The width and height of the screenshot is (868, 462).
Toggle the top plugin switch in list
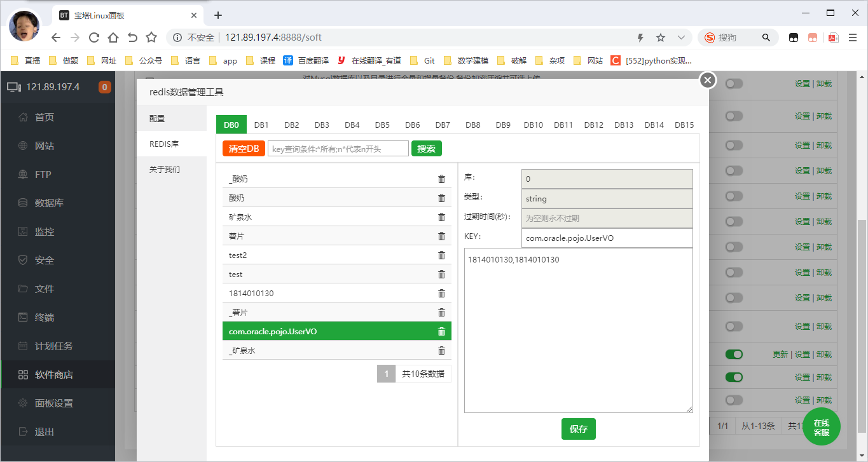(734, 84)
